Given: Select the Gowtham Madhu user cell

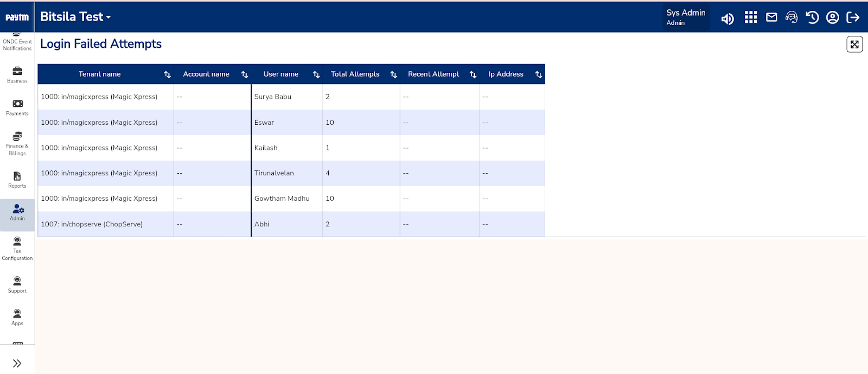Looking at the screenshot, I should click(287, 199).
